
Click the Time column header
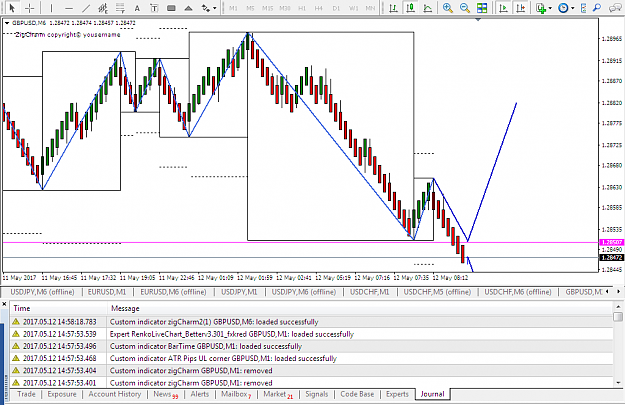coord(58,308)
